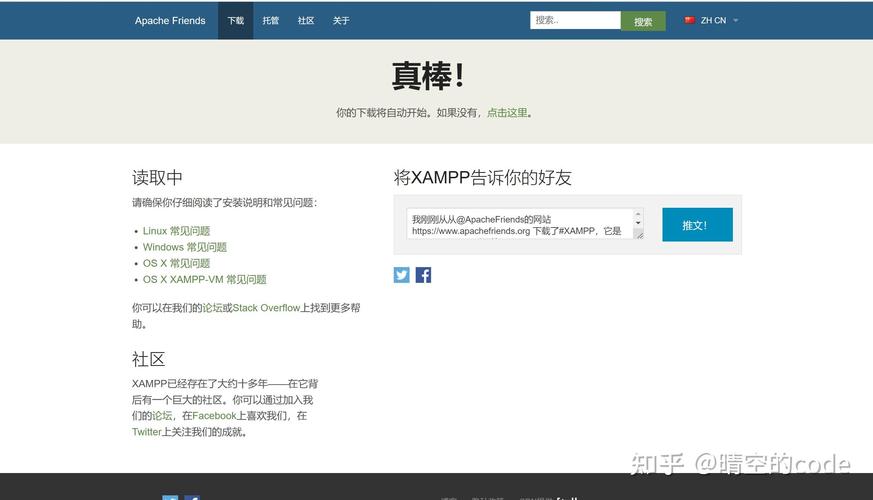This screenshot has height=500, width=873.
Task: Open the Facebook link in 社区 text
Action: [214, 415]
